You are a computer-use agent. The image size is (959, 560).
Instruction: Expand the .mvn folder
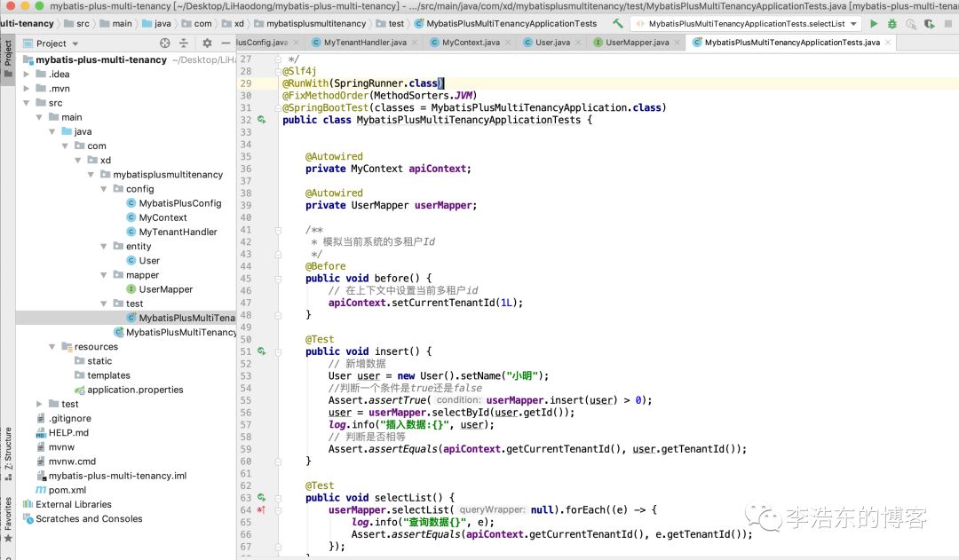[27, 89]
